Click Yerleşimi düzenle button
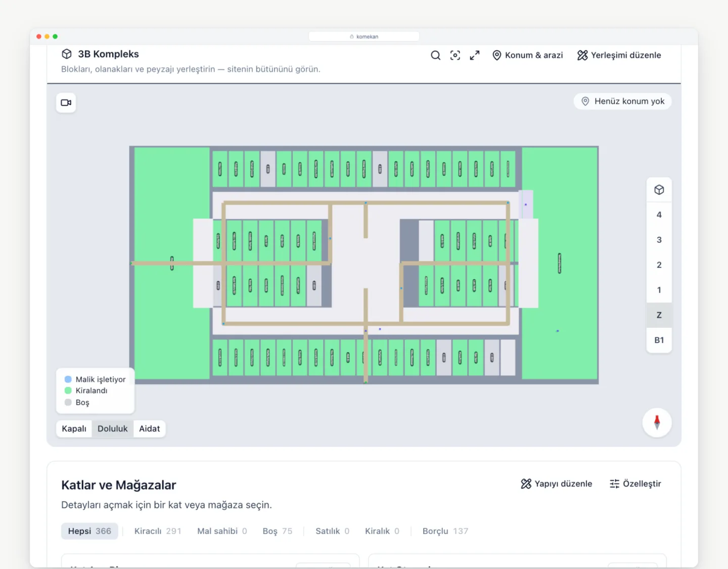Screen dimensions: 728x569 pos(619,55)
